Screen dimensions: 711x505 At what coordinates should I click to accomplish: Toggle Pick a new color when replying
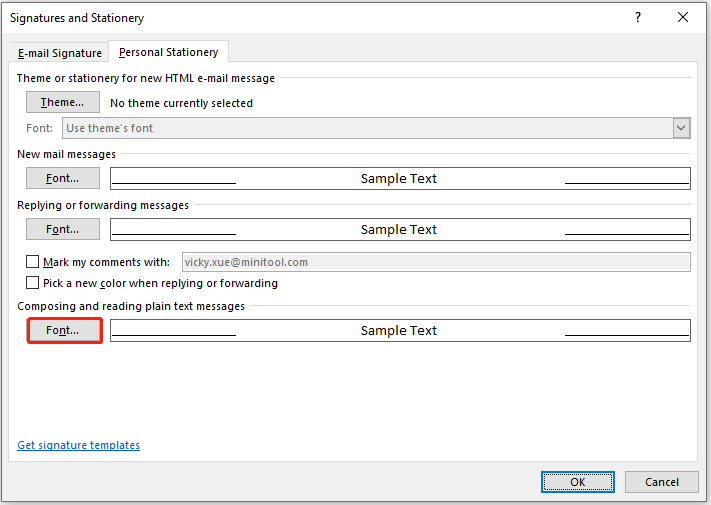32,283
